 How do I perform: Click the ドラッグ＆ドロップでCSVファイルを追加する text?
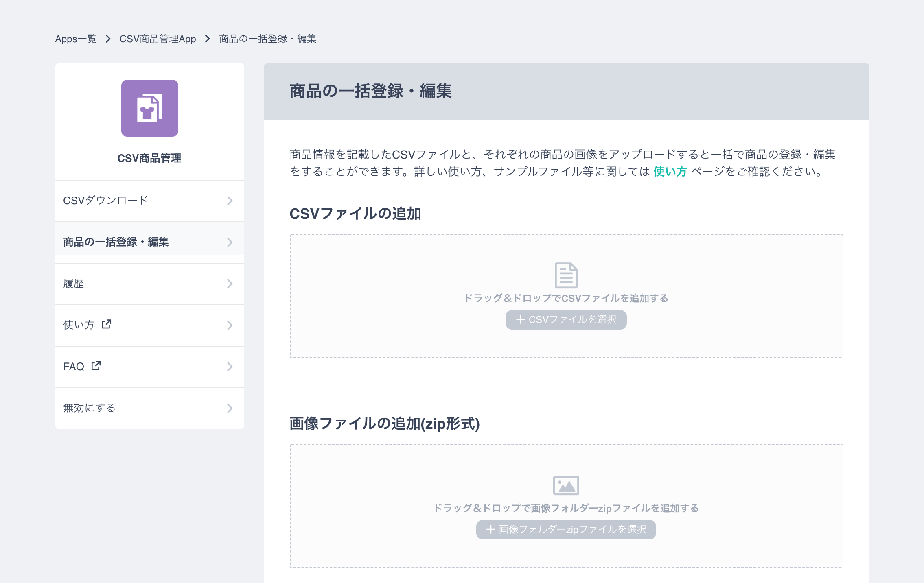(566, 298)
